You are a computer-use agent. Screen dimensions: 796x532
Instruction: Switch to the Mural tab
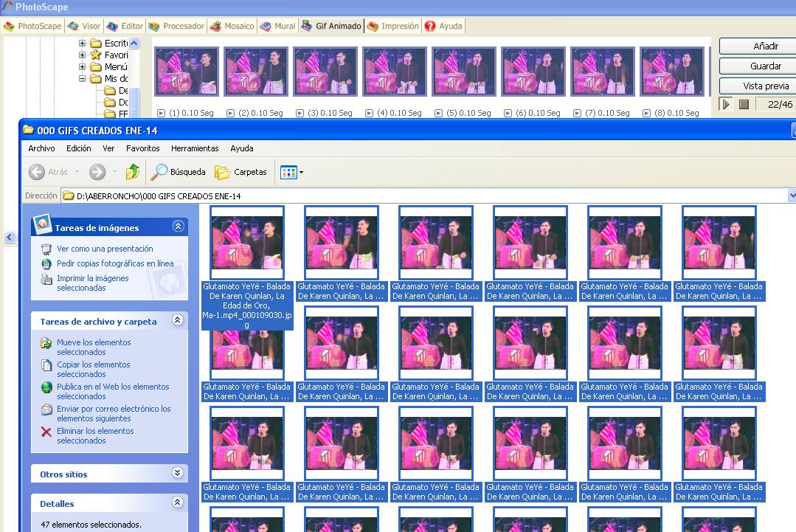[x=277, y=26]
